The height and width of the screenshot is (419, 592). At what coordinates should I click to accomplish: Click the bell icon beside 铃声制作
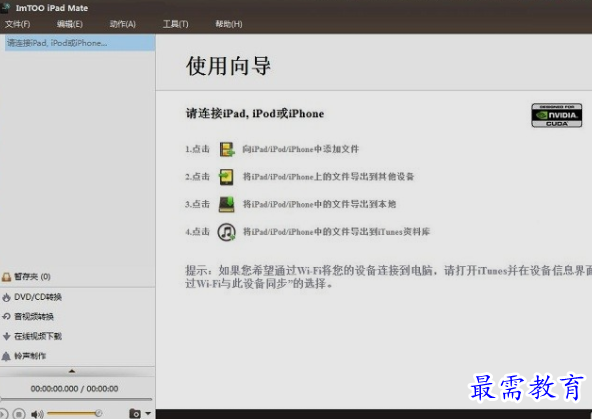[6, 356]
